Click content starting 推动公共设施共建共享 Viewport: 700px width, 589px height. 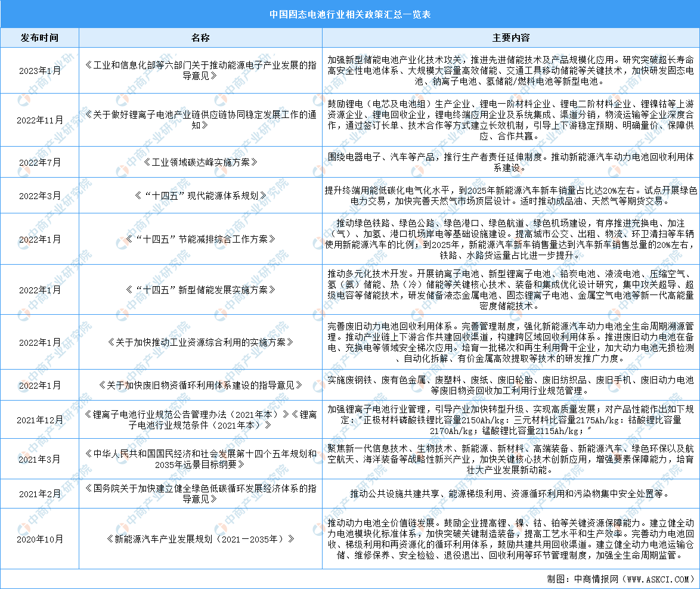(511, 494)
